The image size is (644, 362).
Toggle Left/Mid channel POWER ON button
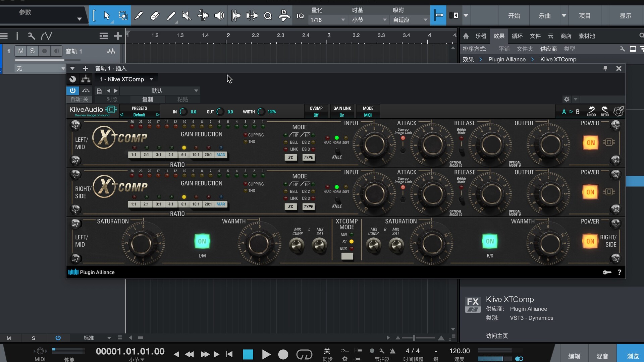[590, 143]
